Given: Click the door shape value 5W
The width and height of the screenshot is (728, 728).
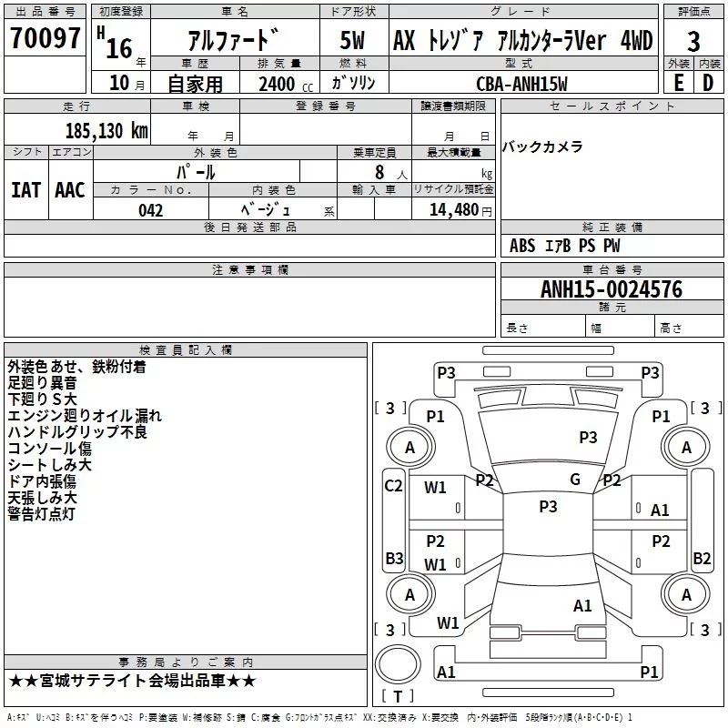Looking at the screenshot, I should pyautogui.click(x=352, y=40).
